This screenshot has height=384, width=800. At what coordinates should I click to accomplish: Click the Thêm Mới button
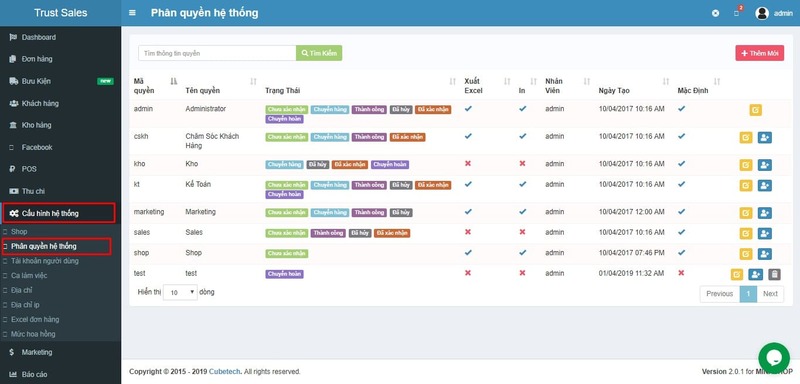point(760,53)
